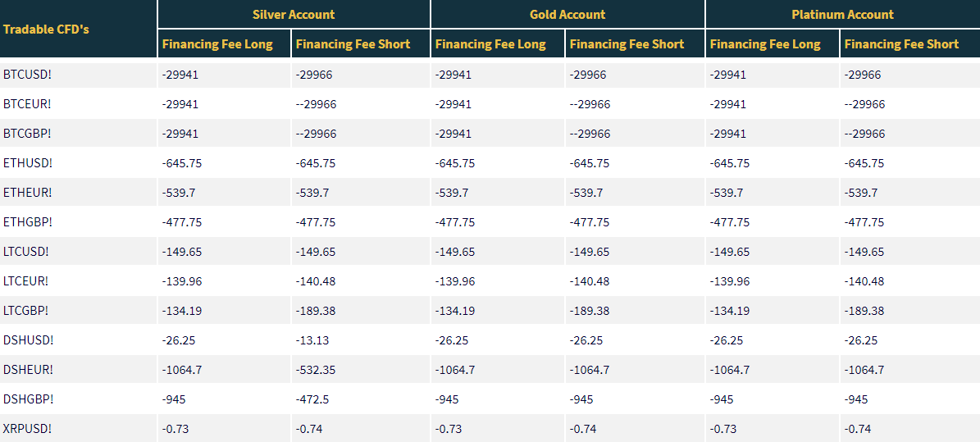
Task: Select the LTCGBP! row label
Action: point(28,311)
